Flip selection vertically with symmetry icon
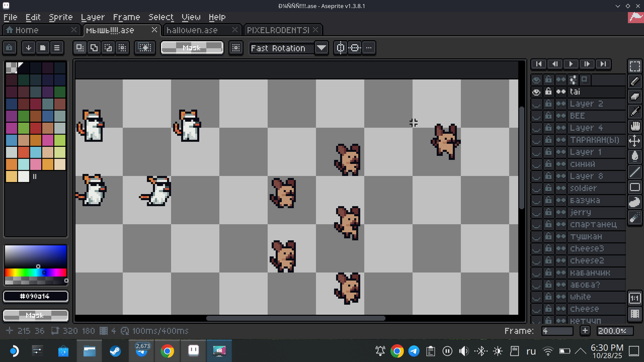 [x=354, y=48]
